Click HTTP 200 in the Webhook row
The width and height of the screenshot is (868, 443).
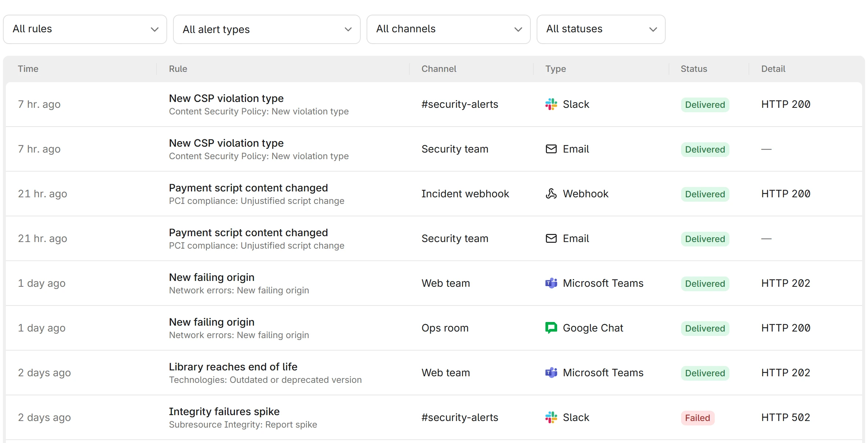click(x=786, y=194)
